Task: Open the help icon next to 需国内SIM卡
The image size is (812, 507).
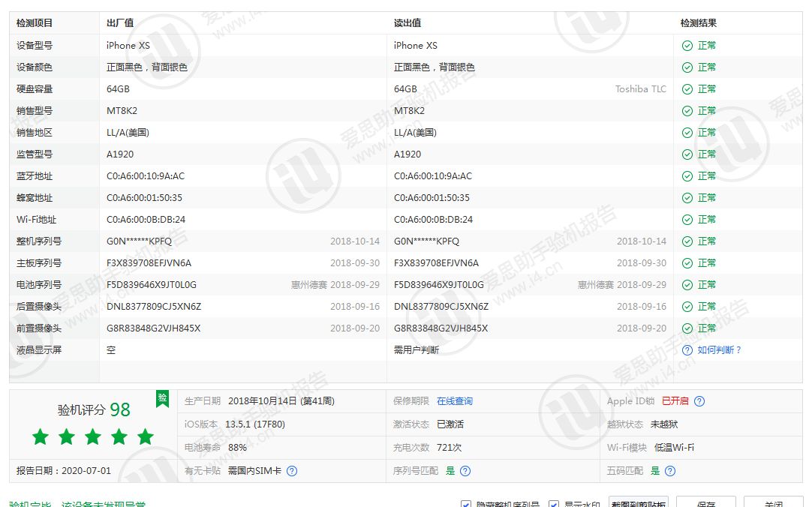Action: [x=292, y=471]
